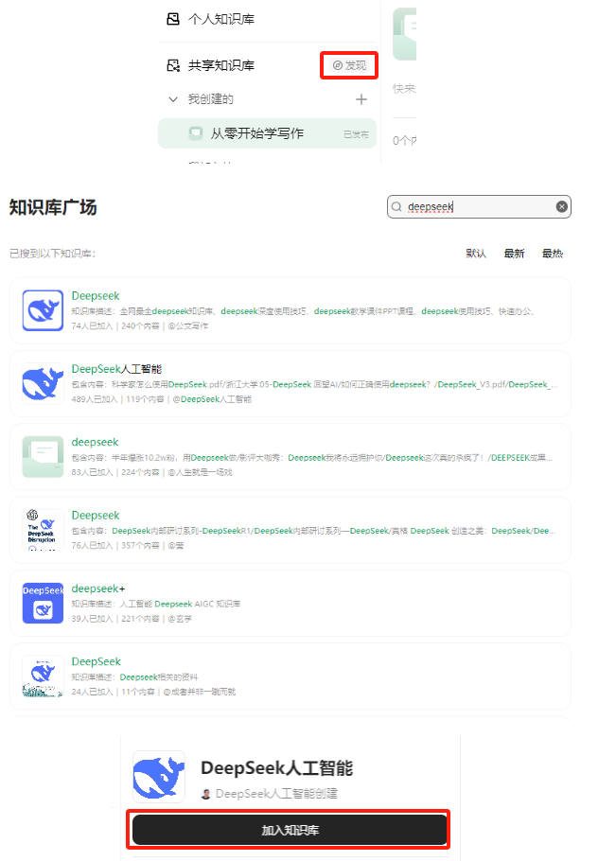This screenshot has width=616, height=861.
Task: Select 从零开始学写作 knowledge base
Action: (x=268, y=133)
